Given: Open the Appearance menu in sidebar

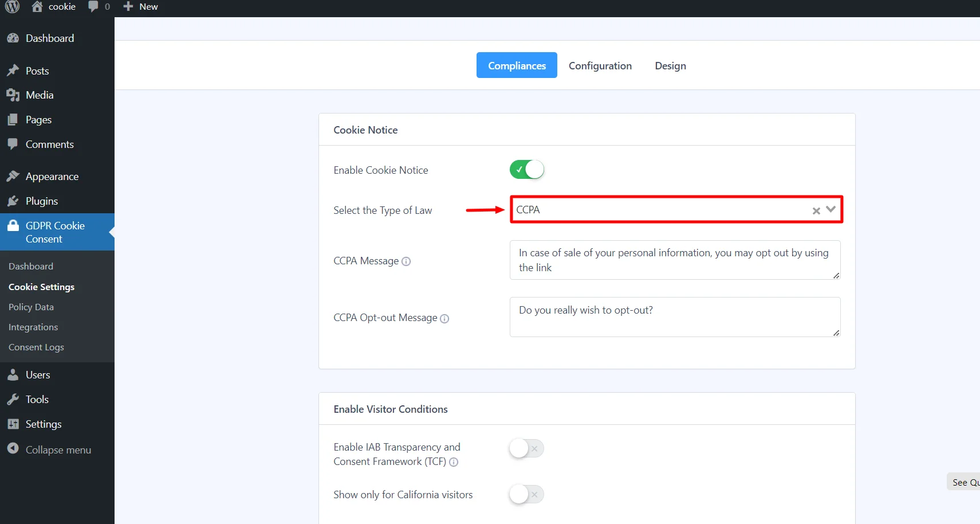Looking at the screenshot, I should click(x=52, y=177).
